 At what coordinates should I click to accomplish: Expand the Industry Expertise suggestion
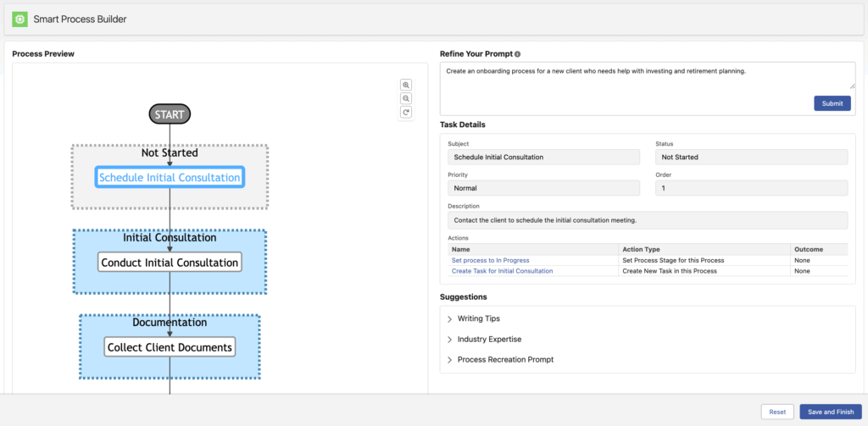point(489,340)
